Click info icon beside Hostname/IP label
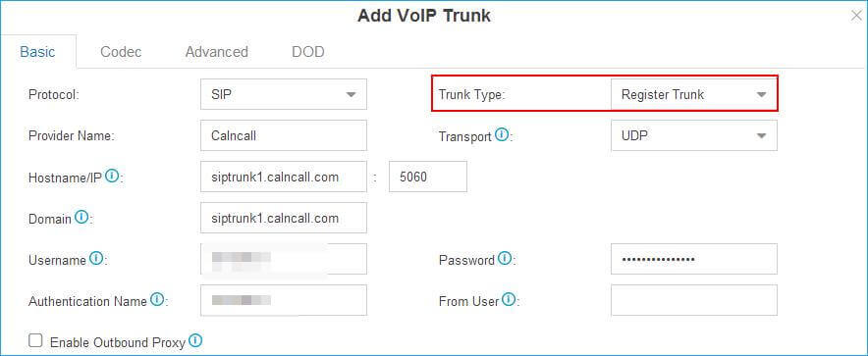 coord(112,177)
